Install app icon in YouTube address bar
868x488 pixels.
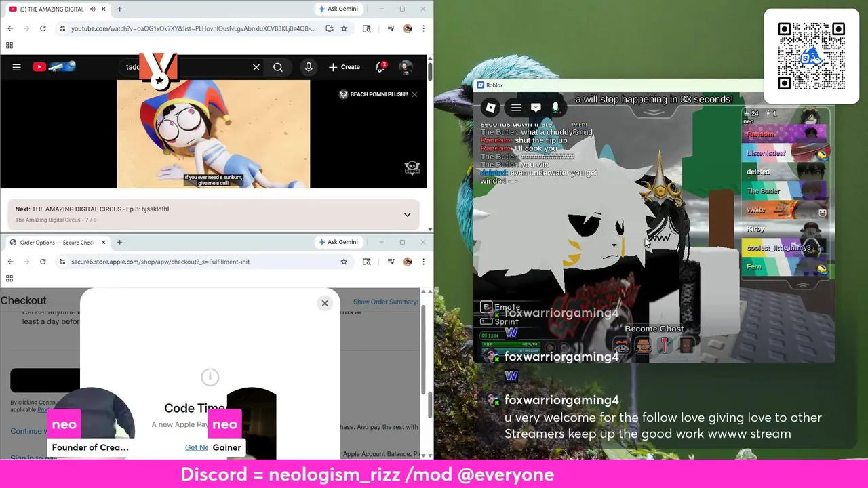[329, 28]
